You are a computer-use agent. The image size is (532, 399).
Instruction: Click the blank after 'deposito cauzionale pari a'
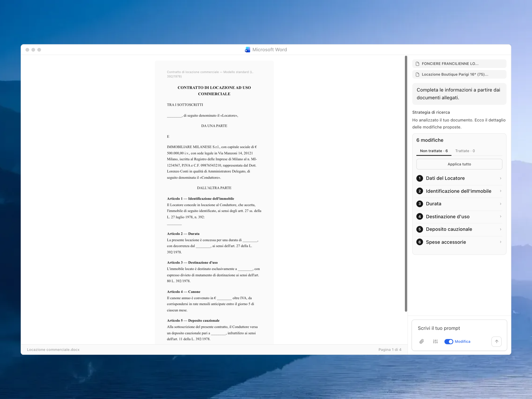click(x=218, y=333)
